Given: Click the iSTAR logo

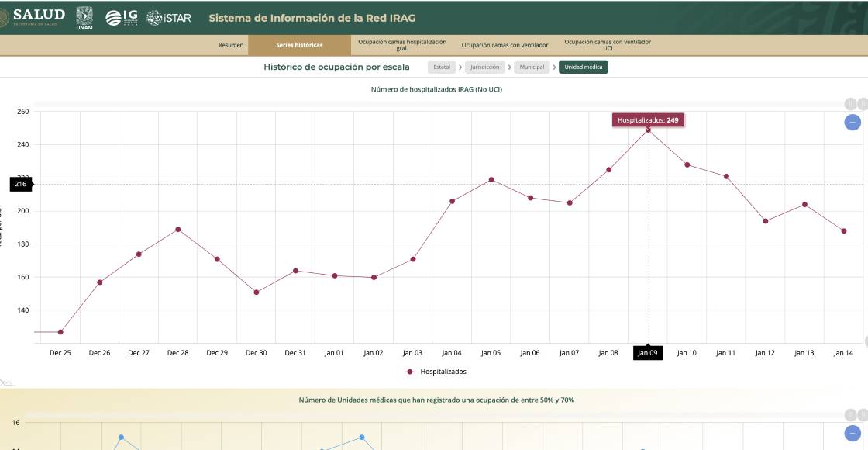Looking at the screenshot, I should (x=169, y=17).
